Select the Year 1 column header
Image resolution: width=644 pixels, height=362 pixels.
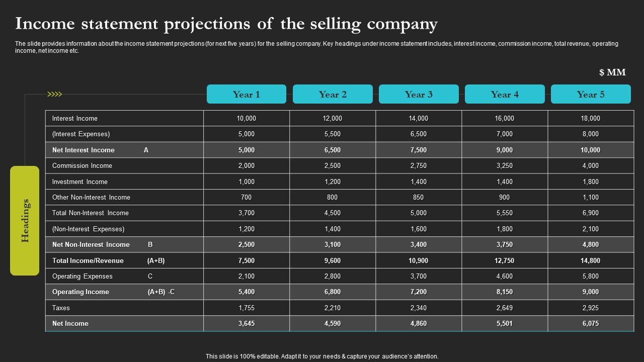point(247,95)
